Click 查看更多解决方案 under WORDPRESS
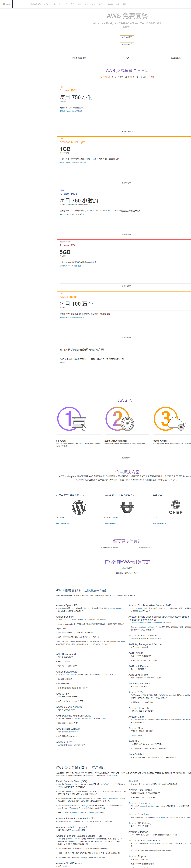Screen dimensions: 191x868 pos(63,523)
